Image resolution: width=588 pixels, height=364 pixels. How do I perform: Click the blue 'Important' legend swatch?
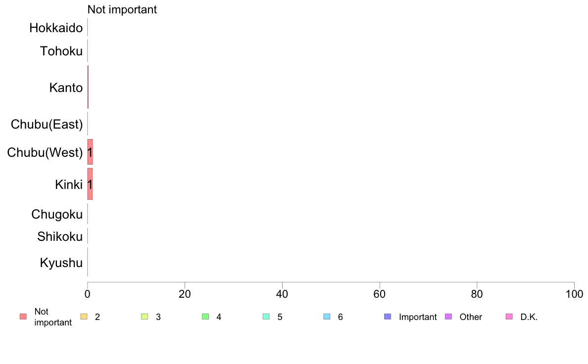[388, 317]
